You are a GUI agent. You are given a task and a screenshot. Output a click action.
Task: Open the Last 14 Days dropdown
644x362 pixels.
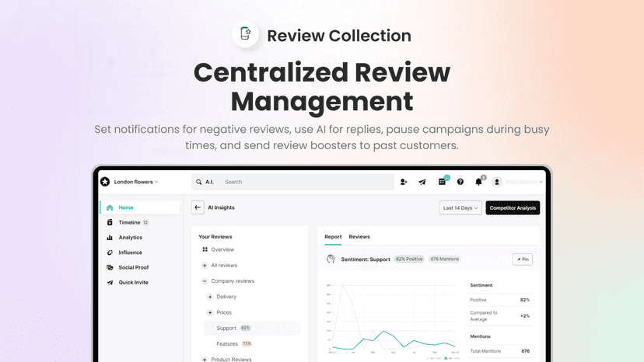[x=460, y=207]
